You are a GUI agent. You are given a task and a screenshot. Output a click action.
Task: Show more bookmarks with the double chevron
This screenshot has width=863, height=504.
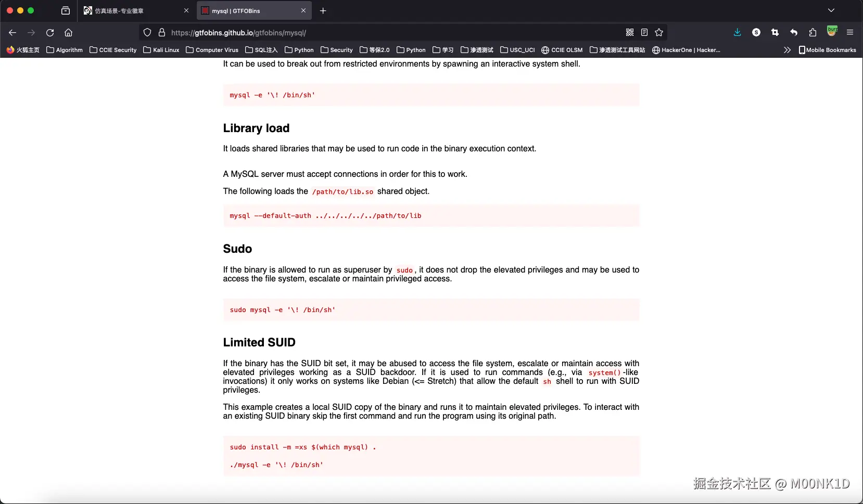coord(787,50)
